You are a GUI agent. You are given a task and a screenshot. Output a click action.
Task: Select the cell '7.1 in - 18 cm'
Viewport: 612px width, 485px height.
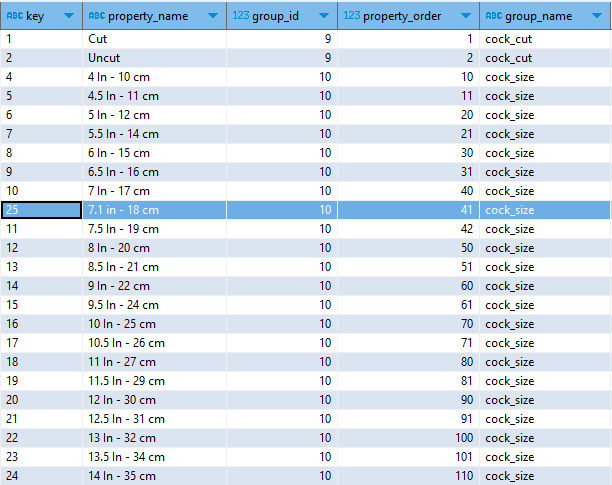coord(155,210)
